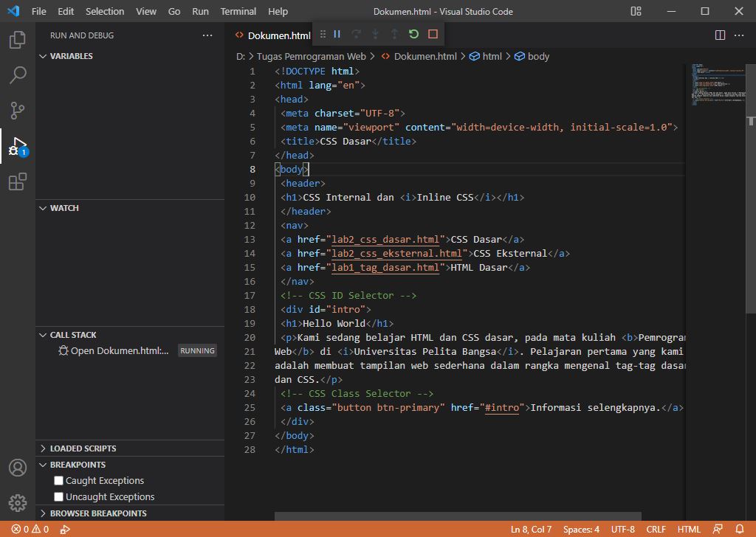This screenshot has width=756, height=537.
Task: Select the Dokumen.html editor tab
Action: [x=272, y=35]
